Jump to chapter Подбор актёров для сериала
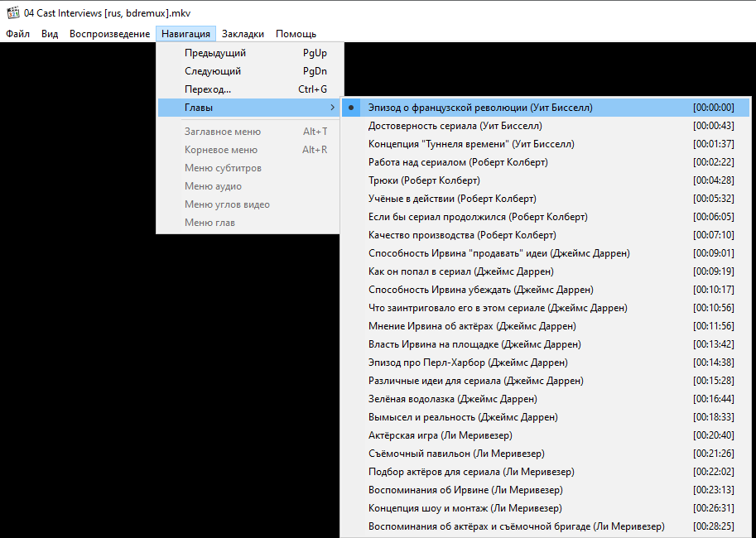This screenshot has height=538, width=756. pyautogui.click(x=546, y=472)
